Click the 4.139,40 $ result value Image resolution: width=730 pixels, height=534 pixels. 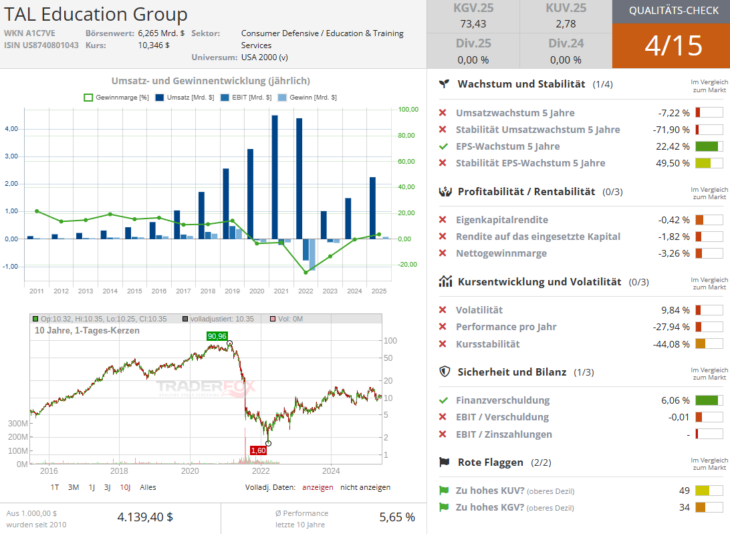[145, 517]
